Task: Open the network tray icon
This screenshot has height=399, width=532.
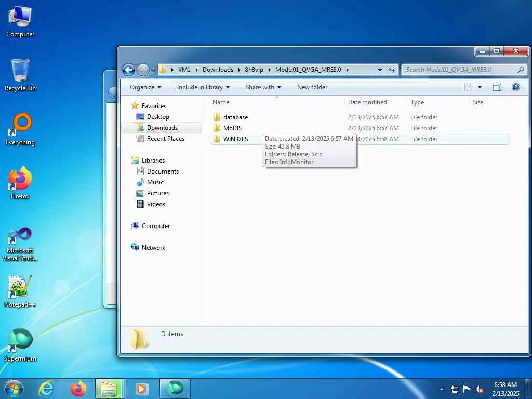Action: click(454, 390)
